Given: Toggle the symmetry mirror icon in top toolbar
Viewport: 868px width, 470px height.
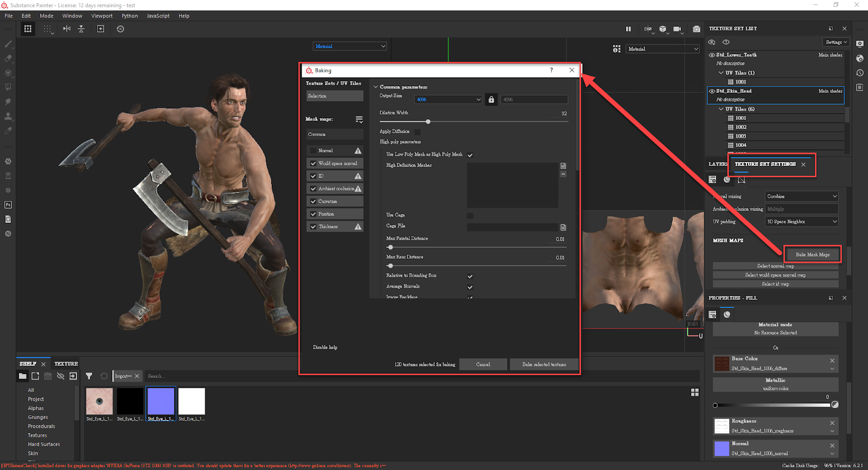Looking at the screenshot, I should [x=67, y=29].
